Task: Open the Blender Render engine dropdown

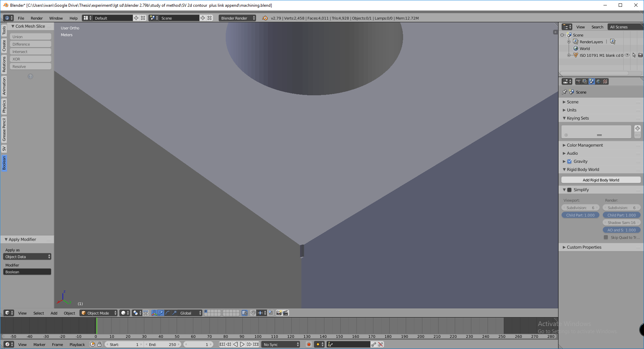Action: 238,18
